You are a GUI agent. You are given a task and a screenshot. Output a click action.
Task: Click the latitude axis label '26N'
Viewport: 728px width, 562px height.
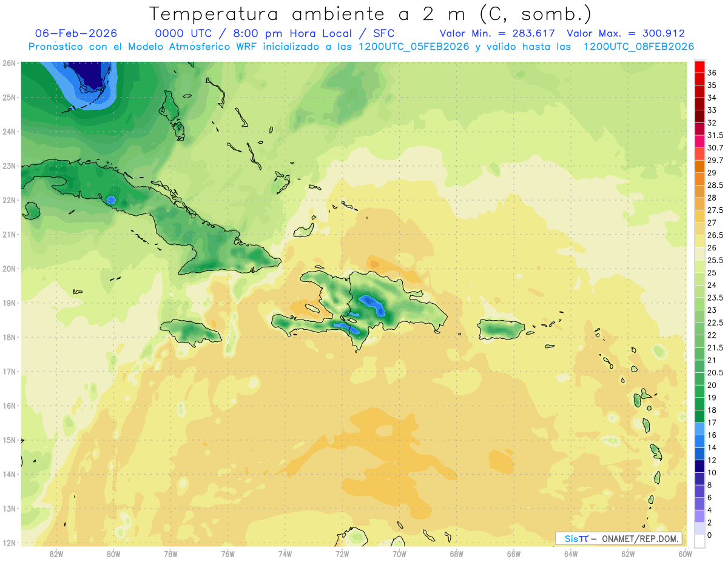(x=9, y=62)
